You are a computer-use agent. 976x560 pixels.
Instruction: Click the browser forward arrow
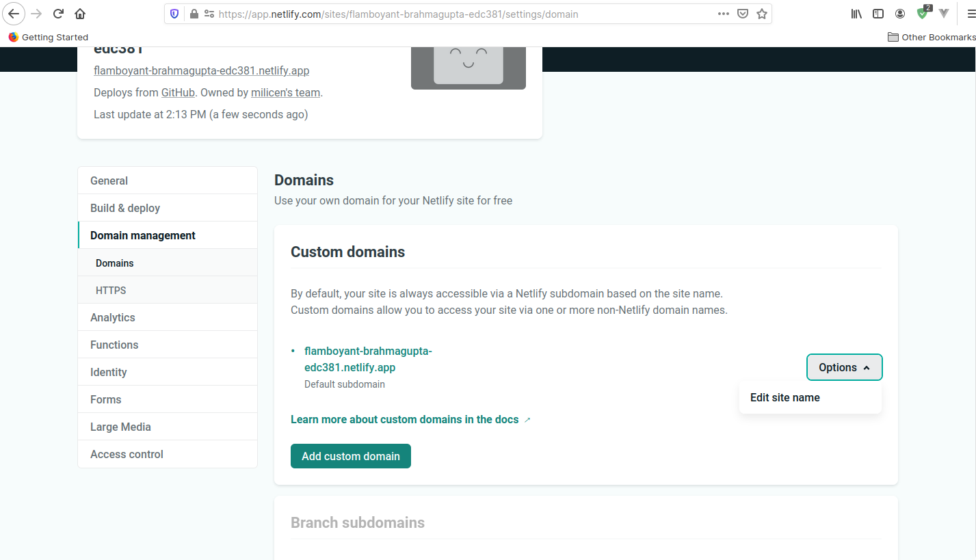coord(36,14)
